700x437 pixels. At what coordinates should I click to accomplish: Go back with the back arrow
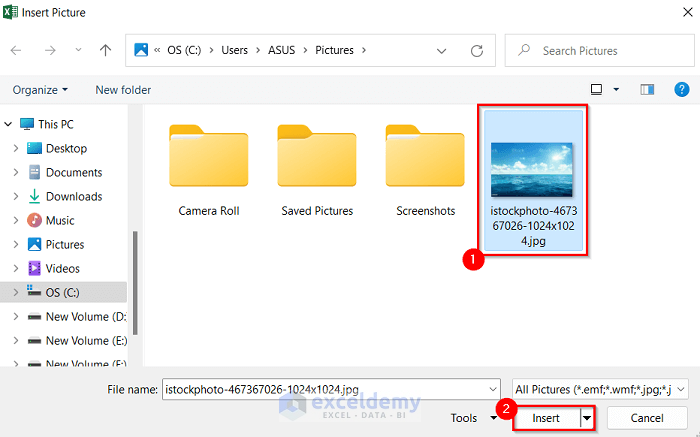click(16, 50)
